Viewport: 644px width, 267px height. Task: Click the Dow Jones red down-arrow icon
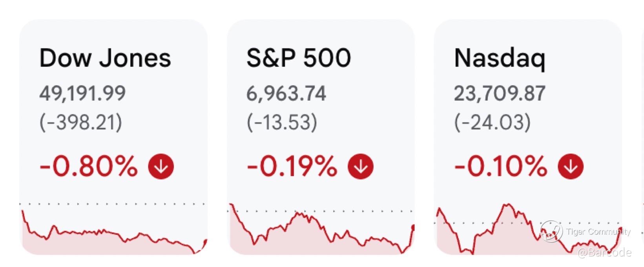161,166
